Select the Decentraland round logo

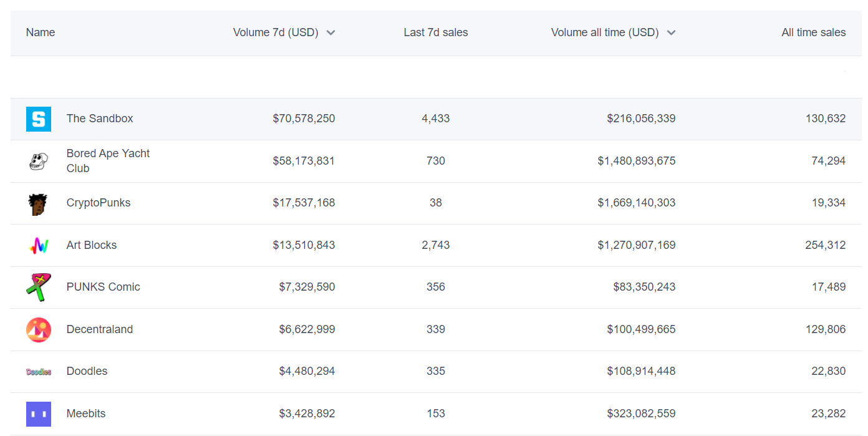click(38, 330)
